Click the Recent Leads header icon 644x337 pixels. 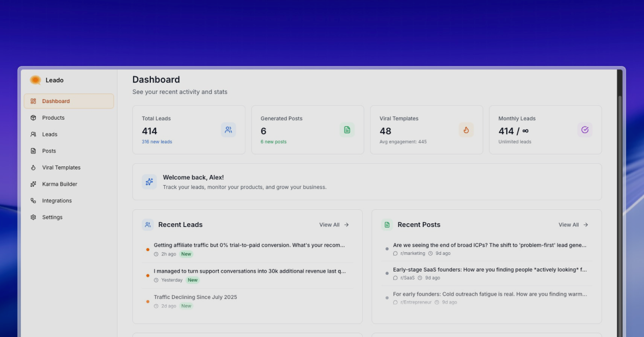[x=148, y=225]
